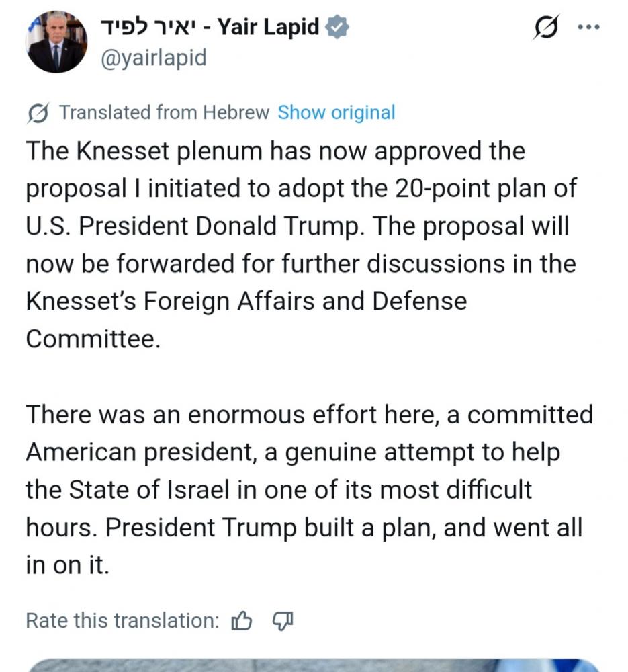Open the three-dot more options menu
Viewport: 628px width, 672px height.
pos(588,27)
